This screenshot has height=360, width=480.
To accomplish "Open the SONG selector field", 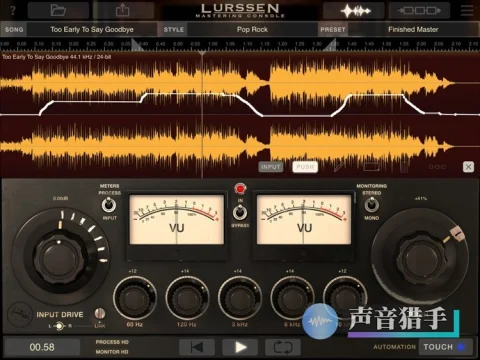I will point(92,29).
